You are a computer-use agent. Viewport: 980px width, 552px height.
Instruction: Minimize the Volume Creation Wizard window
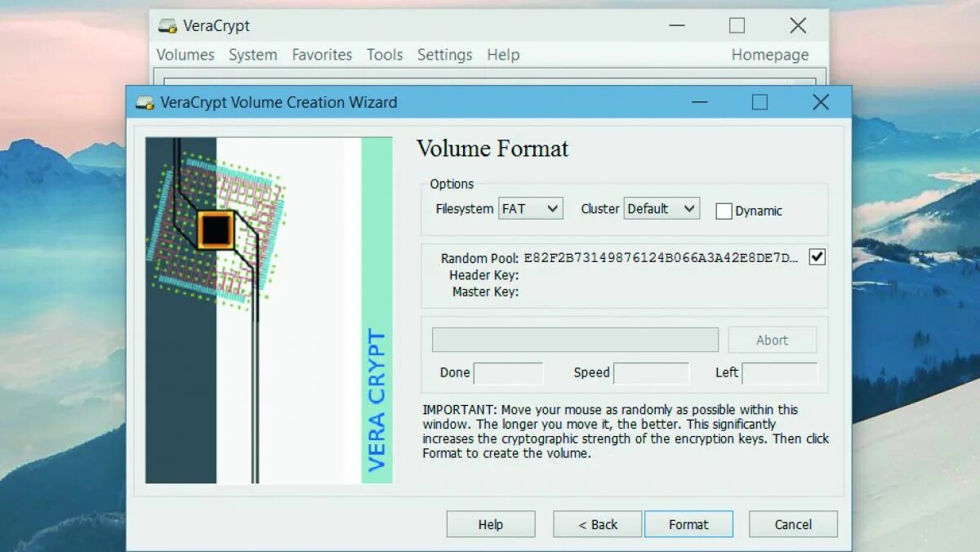click(x=700, y=102)
